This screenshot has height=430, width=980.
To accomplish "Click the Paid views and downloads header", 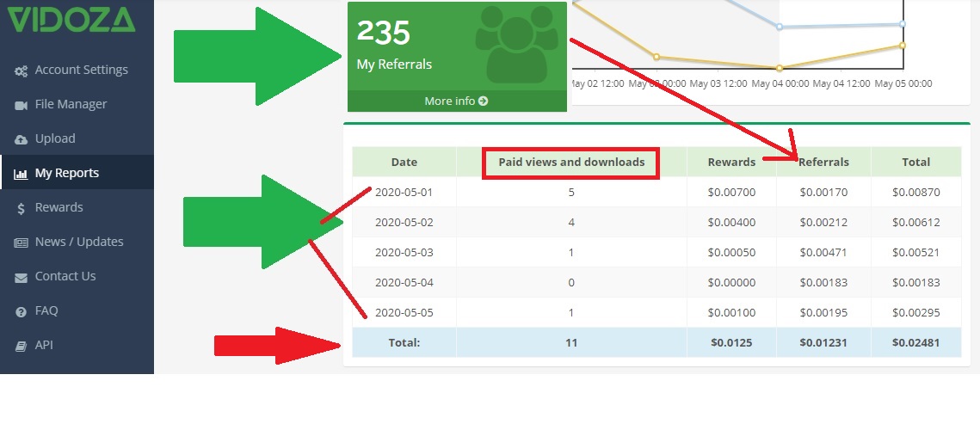I will click(571, 162).
